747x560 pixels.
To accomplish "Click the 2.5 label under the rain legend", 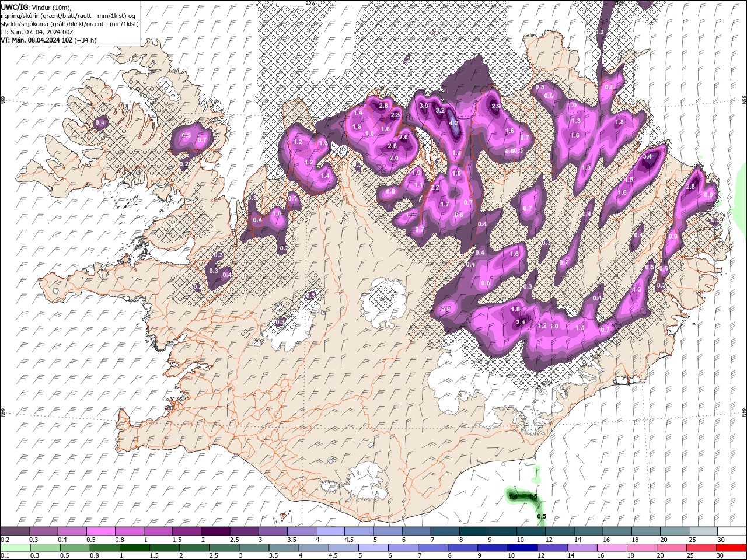I will coord(214,556).
